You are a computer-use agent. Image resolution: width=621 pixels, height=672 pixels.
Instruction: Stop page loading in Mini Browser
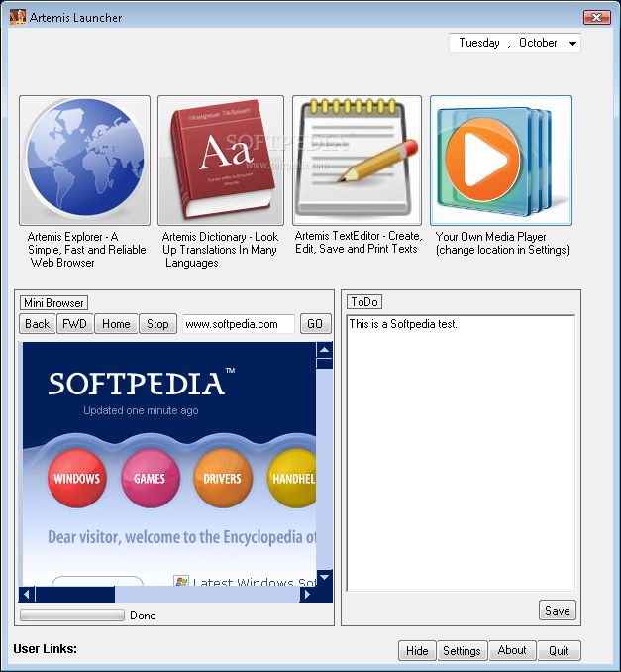(x=157, y=323)
